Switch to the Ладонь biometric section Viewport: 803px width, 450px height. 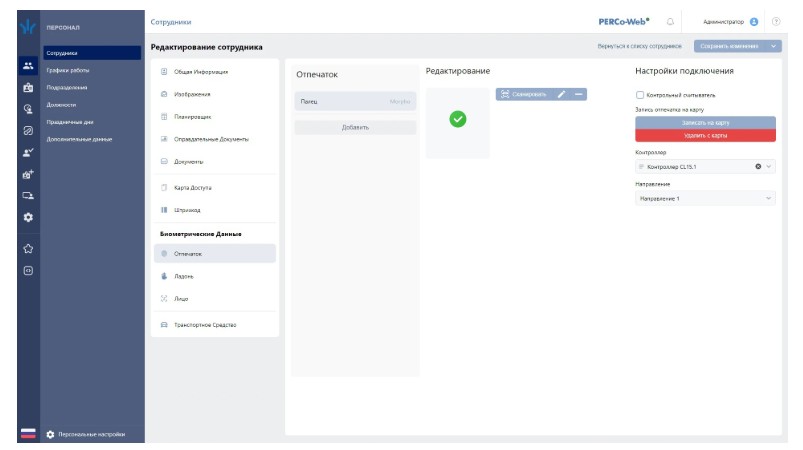pos(187,276)
